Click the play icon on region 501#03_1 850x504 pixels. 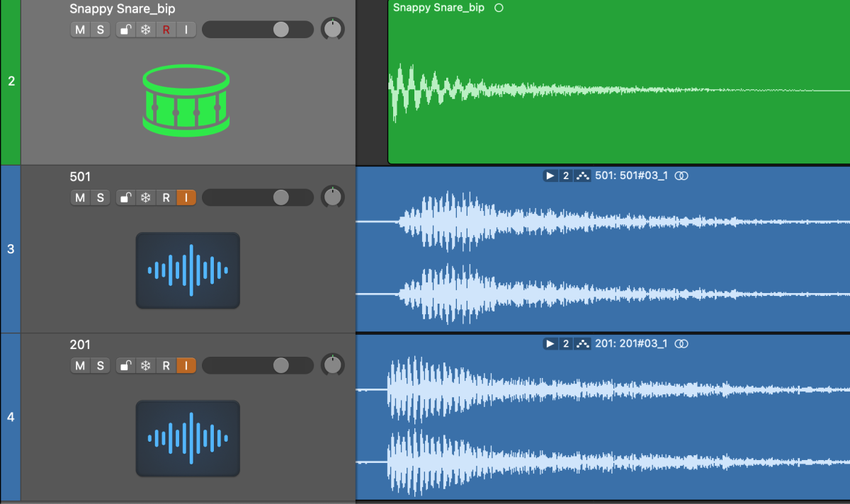pyautogui.click(x=550, y=176)
